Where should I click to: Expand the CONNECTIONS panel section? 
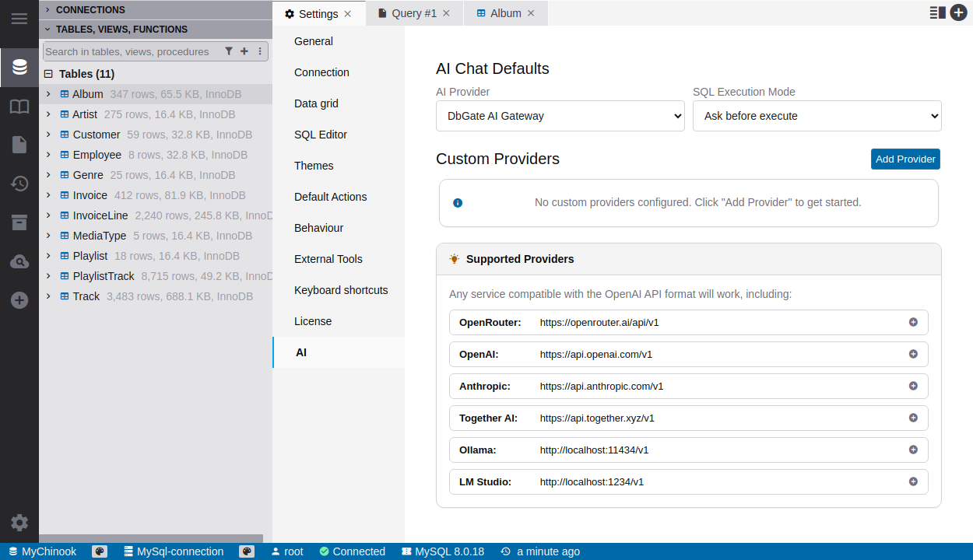47,10
